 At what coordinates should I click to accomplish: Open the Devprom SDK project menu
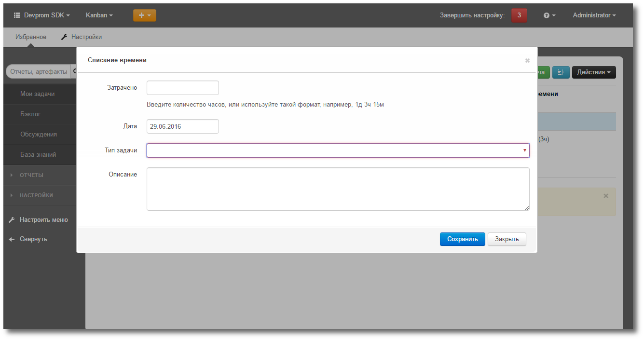click(41, 15)
